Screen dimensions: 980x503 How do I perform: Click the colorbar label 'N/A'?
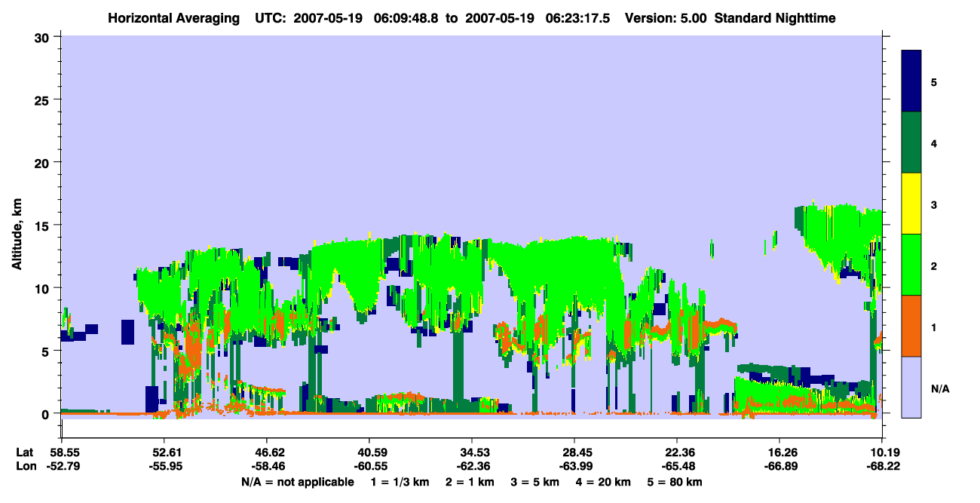(939, 389)
